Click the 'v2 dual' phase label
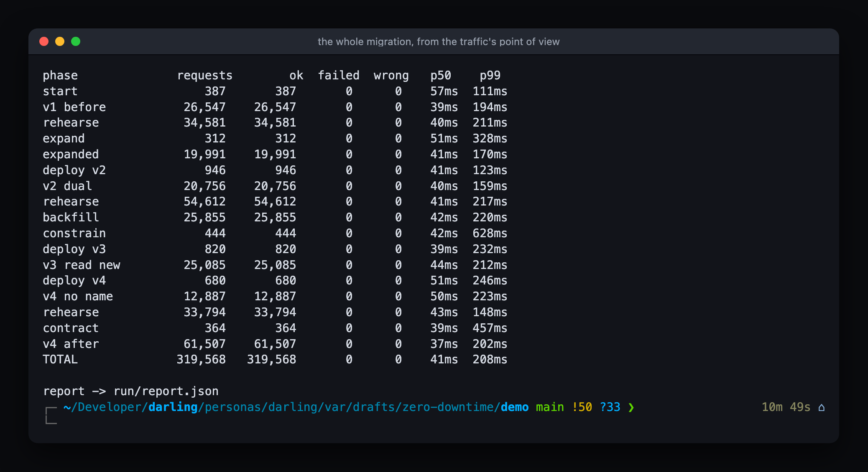This screenshot has height=472, width=868. tap(67, 186)
